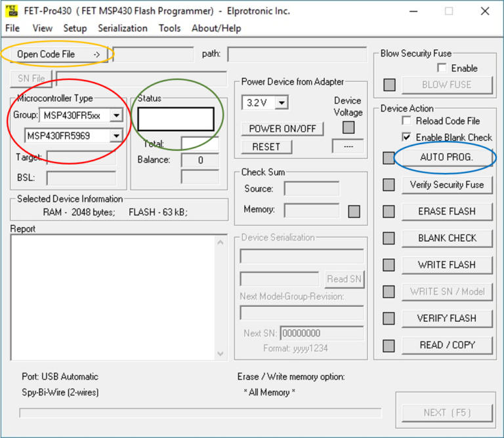Viewport: 504px width, 438px height.
Task: Click Verify Security Fuse button
Action: click(x=447, y=185)
